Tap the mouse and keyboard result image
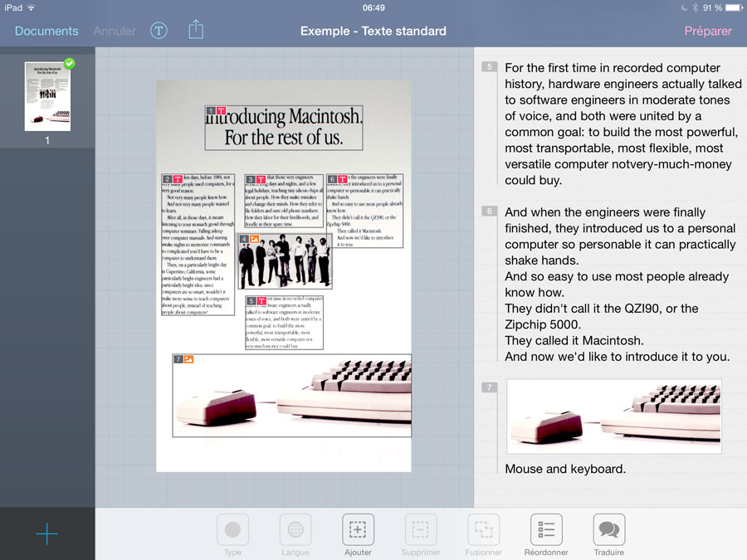Viewport: 747px width, 560px height. [x=614, y=416]
